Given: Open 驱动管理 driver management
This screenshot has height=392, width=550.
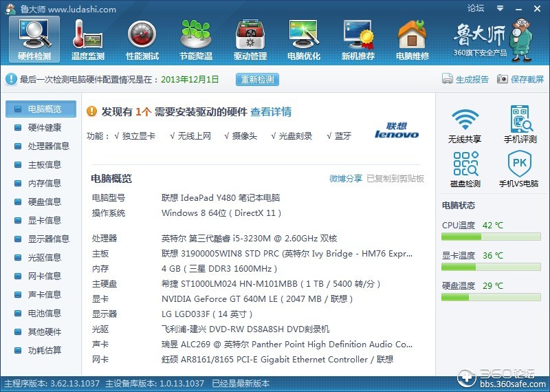Looking at the screenshot, I should pyautogui.click(x=250, y=39).
